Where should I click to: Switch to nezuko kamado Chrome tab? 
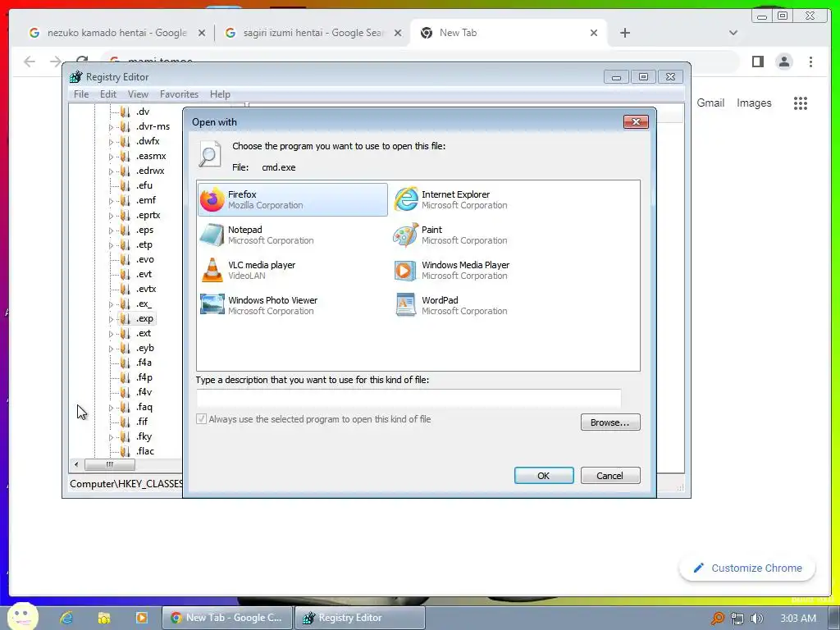tap(116, 33)
